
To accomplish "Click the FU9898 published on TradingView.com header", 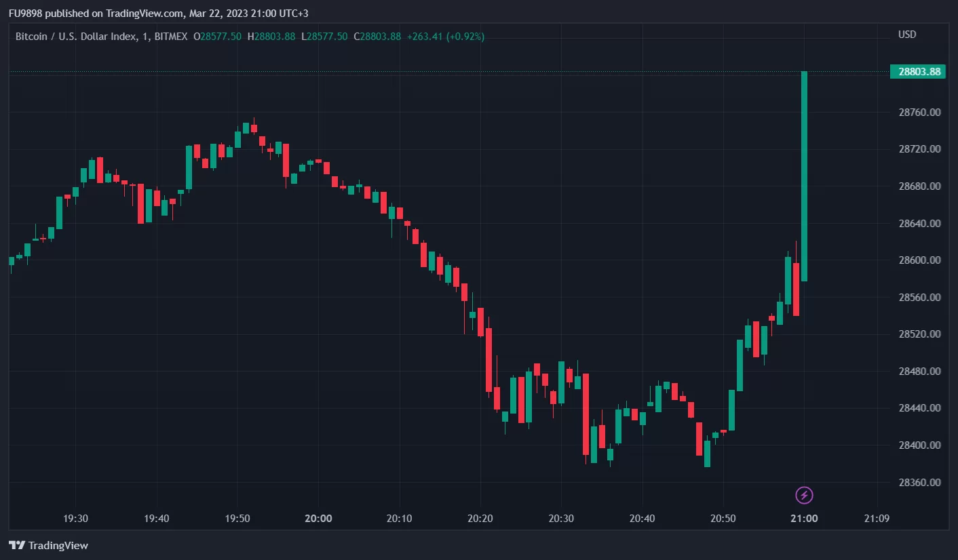I will tap(96, 14).
